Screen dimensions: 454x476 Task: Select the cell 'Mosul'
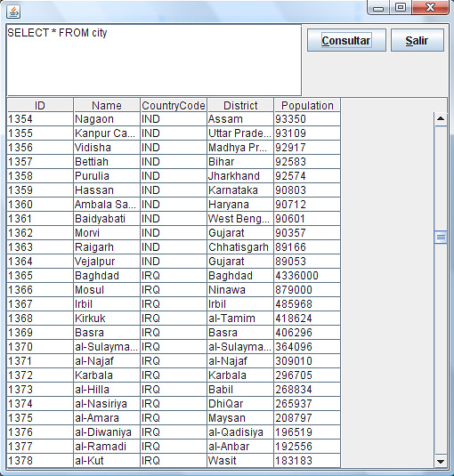(107, 290)
